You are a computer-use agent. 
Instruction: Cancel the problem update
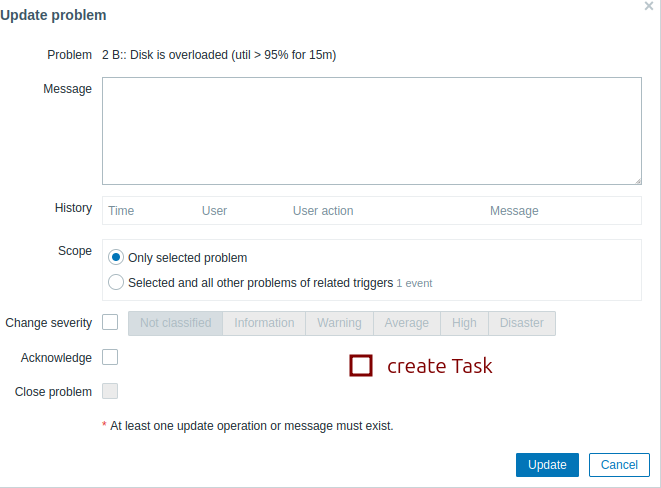(x=619, y=464)
